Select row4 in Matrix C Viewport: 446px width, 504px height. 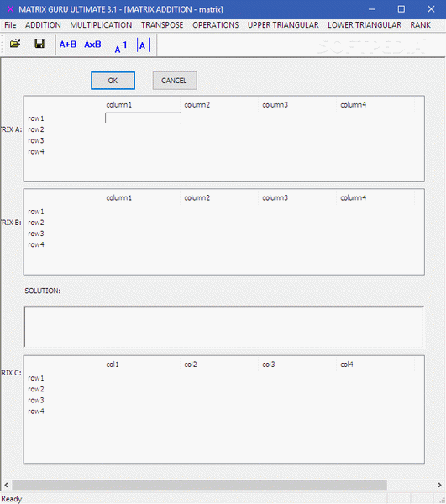coord(36,411)
